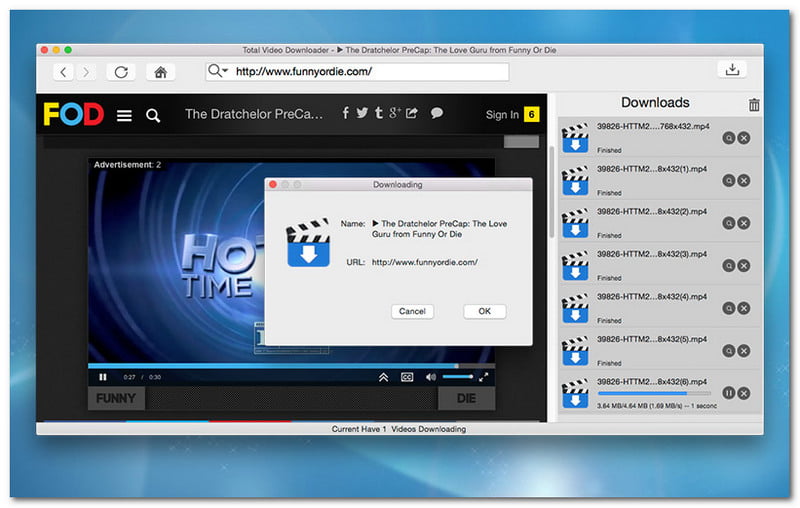Viewport: 800px width, 508px height.
Task: Vote FUNNY below the video
Action: point(116,398)
